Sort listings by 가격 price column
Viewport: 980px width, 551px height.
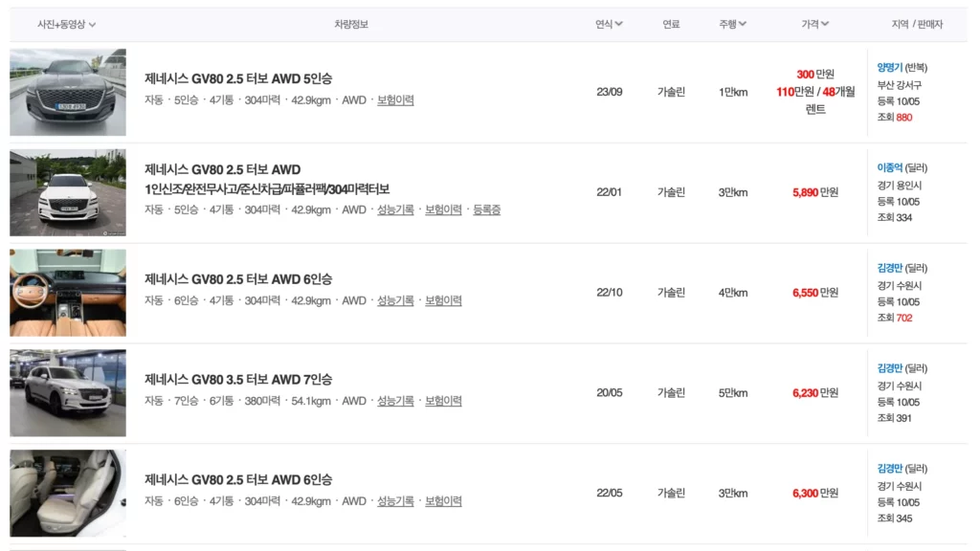point(814,24)
